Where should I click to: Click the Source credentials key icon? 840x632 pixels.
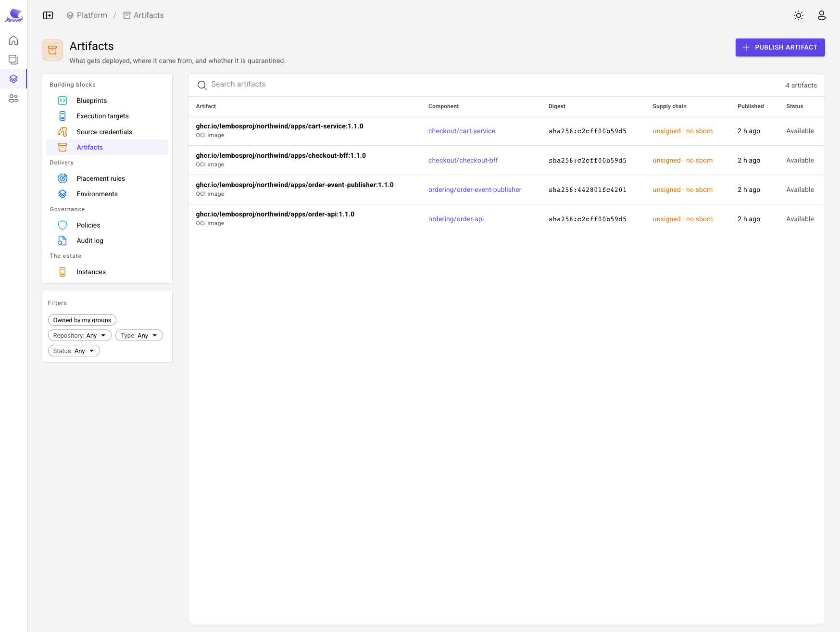(63, 132)
